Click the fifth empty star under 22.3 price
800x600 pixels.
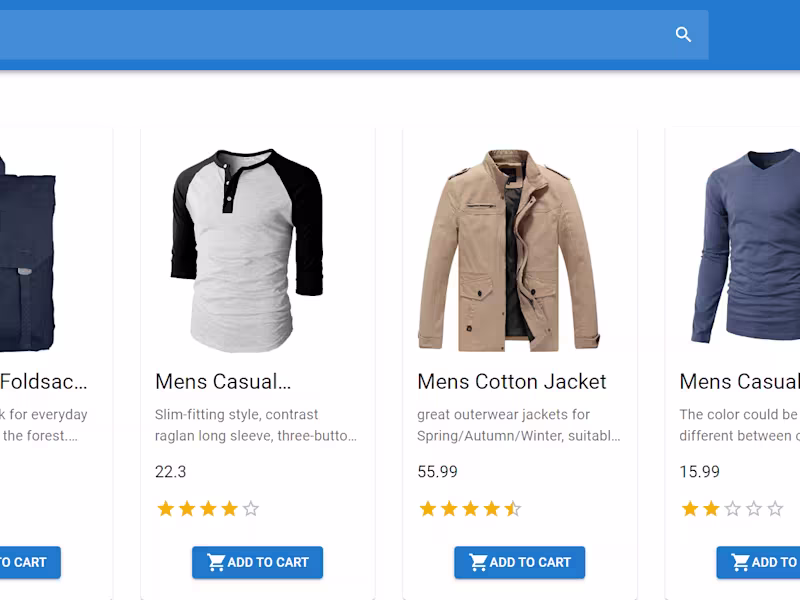251,509
